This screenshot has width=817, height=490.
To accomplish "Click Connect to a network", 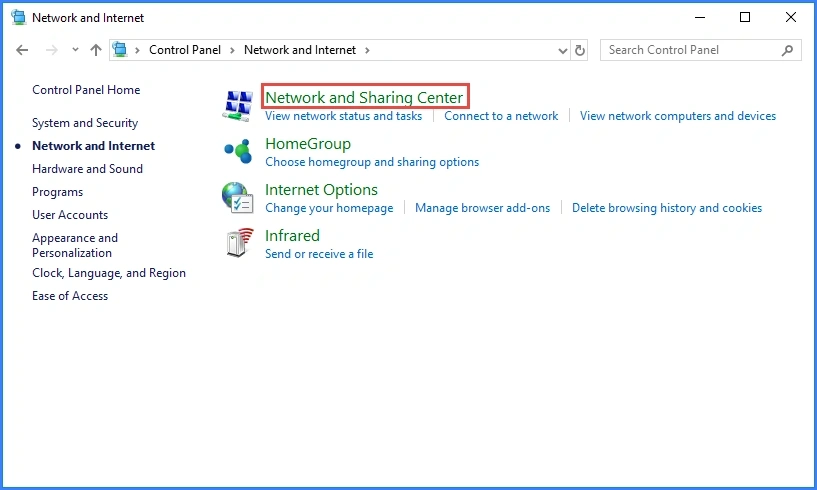I will (501, 116).
